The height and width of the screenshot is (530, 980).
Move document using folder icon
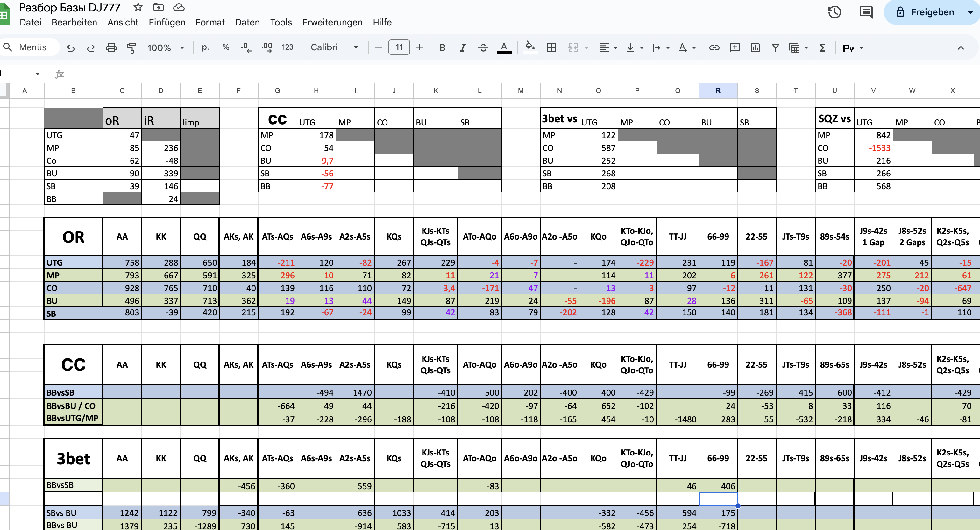(158, 7)
